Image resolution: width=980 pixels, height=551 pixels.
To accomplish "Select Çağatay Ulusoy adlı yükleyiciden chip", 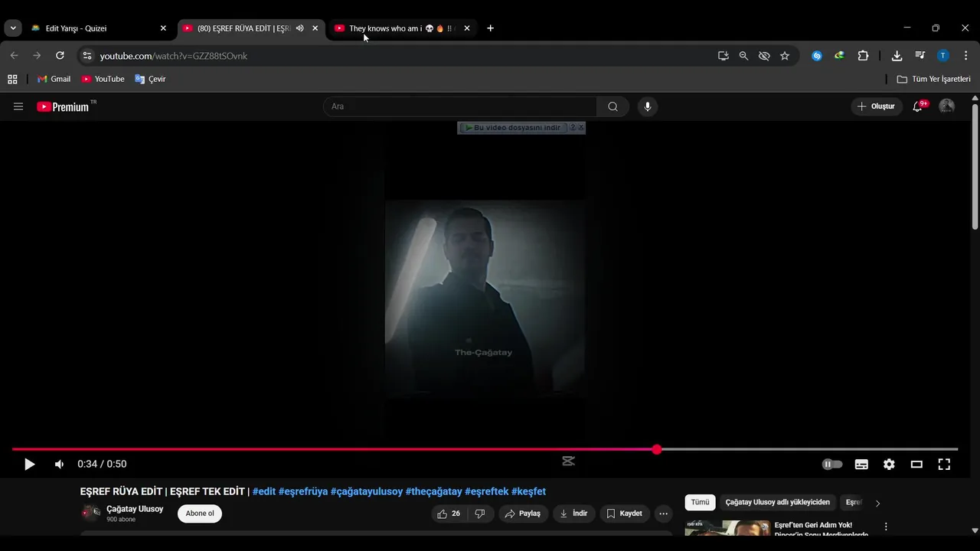I will click(x=777, y=503).
